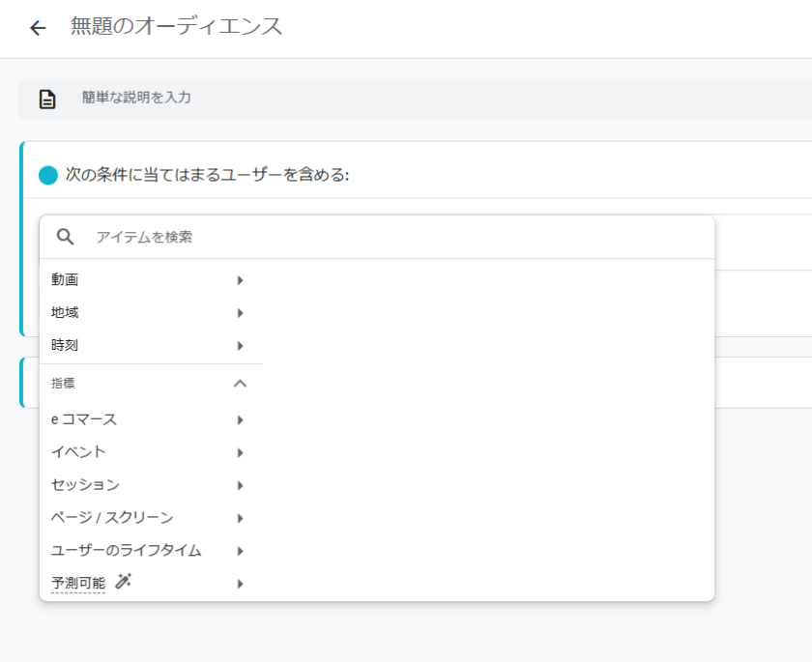Viewport: 812px width, 662px height.
Task: Expand the 動画 submenu arrow
Action: (240, 280)
